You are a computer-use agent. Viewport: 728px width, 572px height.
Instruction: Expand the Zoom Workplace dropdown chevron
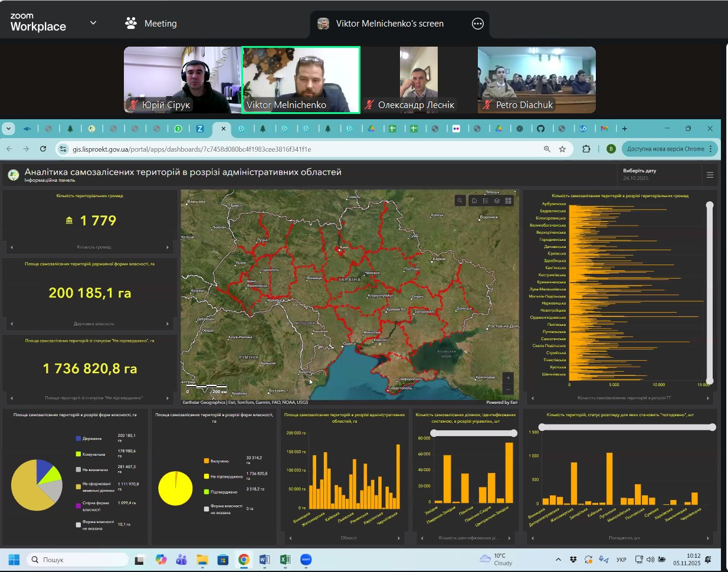93,23
